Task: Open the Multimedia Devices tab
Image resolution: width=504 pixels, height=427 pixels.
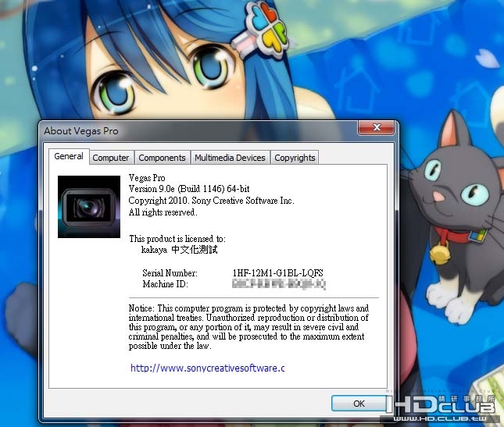Action: [230, 158]
